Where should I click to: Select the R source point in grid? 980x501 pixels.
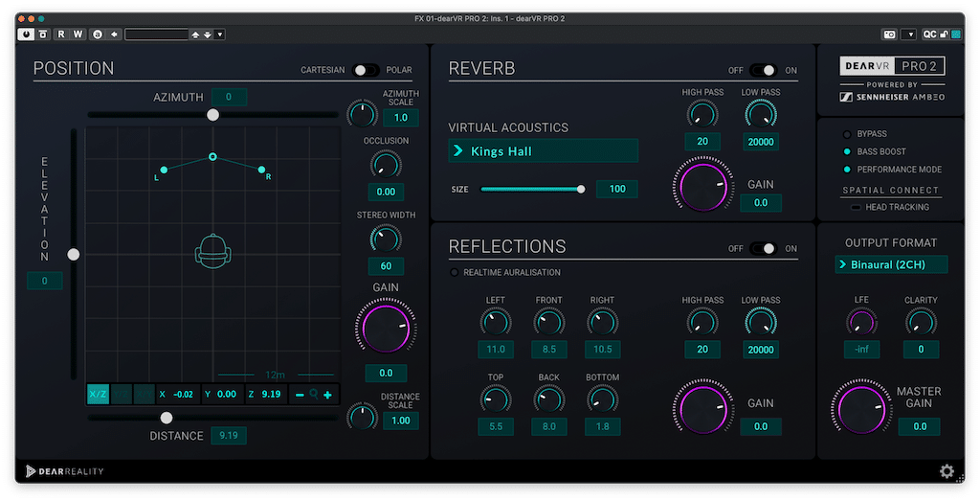pos(262,170)
